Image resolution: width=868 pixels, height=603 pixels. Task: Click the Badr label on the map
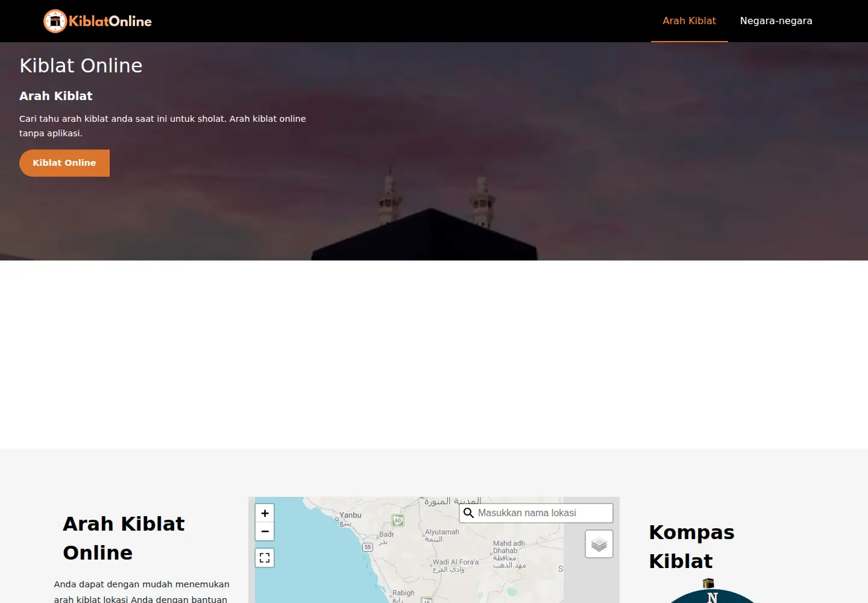click(386, 534)
